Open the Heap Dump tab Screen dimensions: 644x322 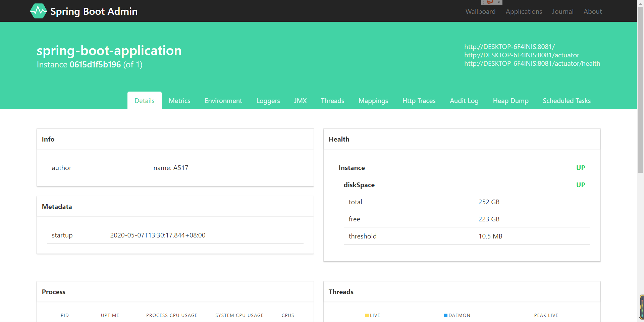pyautogui.click(x=511, y=101)
